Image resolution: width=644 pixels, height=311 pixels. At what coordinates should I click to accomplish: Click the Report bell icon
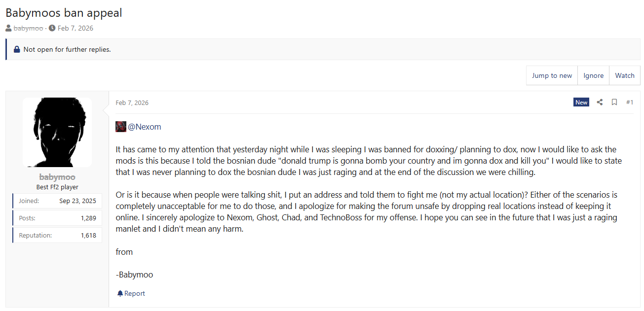point(120,294)
